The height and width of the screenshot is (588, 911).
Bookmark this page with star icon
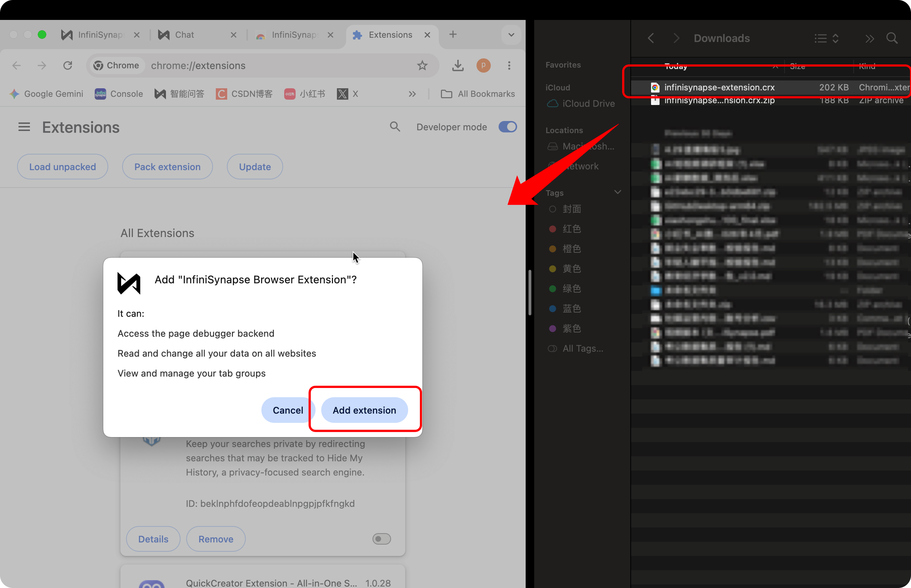422,65
